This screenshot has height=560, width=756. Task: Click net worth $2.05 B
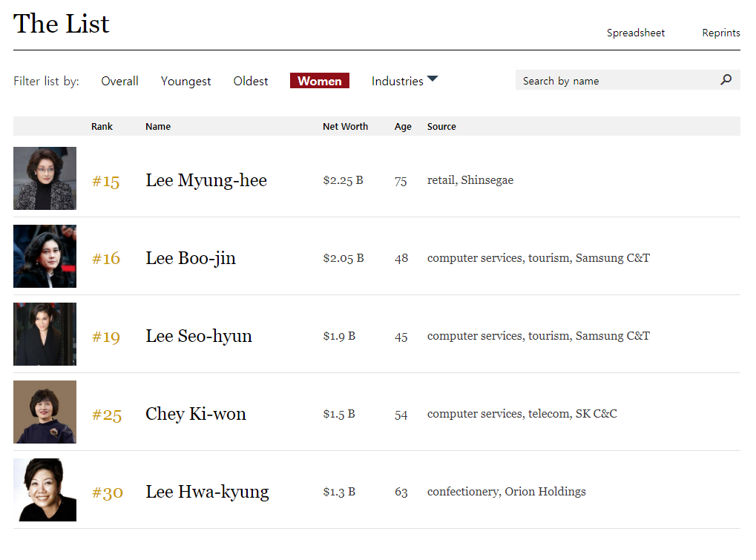pos(344,258)
